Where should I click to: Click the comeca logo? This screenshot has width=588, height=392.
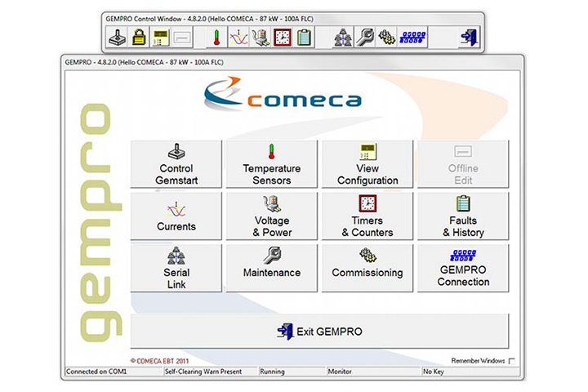coord(283,94)
